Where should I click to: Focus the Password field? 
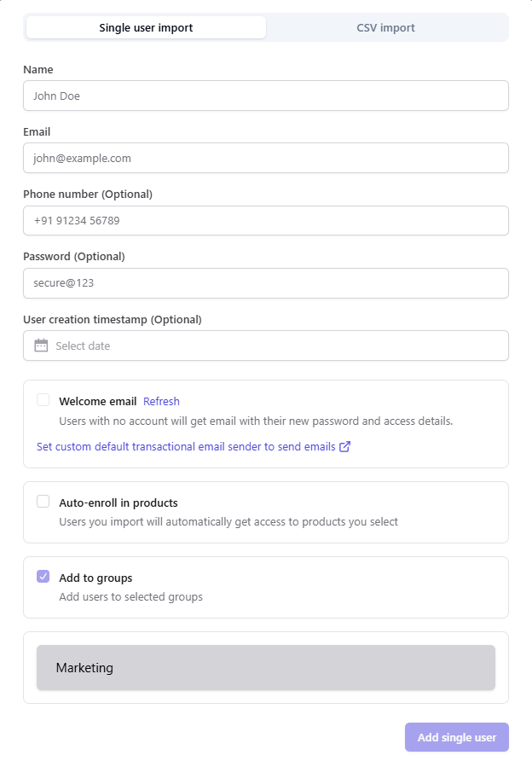coord(265,283)
